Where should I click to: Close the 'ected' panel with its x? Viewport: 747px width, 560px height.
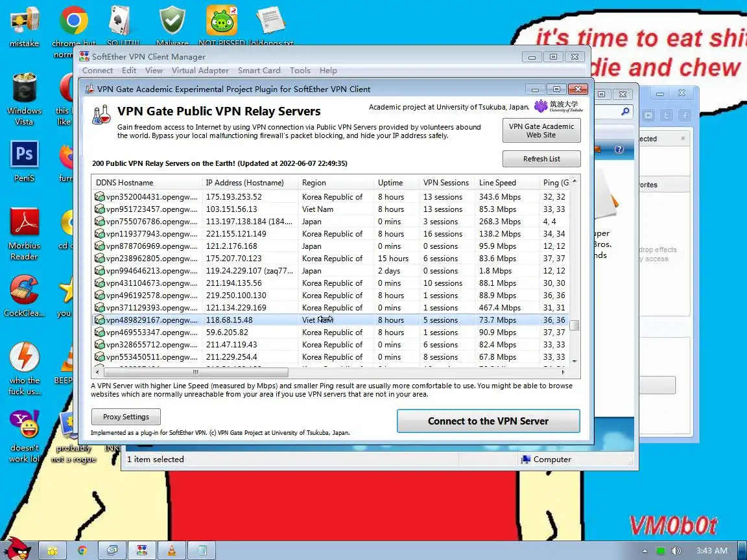tap(683, 139)
